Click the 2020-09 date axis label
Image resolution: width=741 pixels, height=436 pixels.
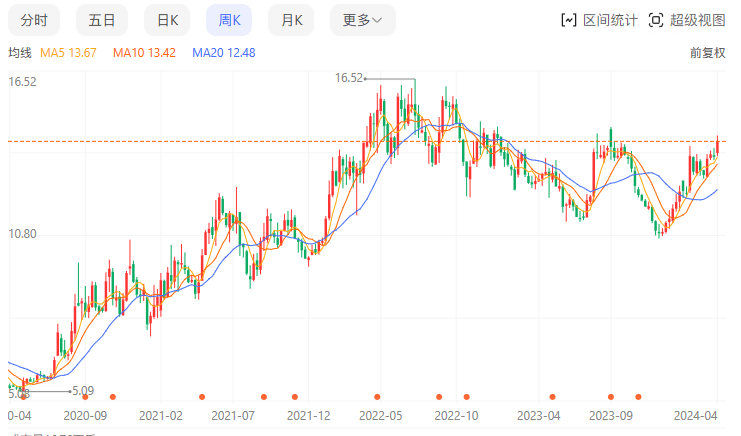pyautogui.click(x=85, y=416)
